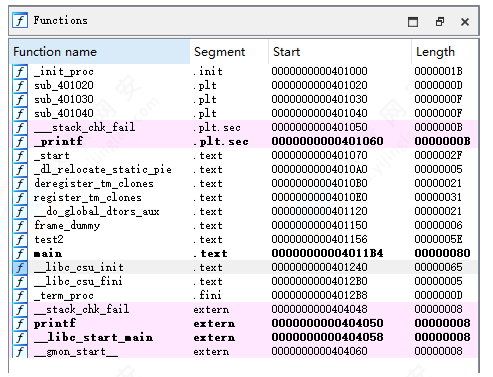Sort by the Function name column header
Viewport: 493px width, 377px height.
point(100,52)
